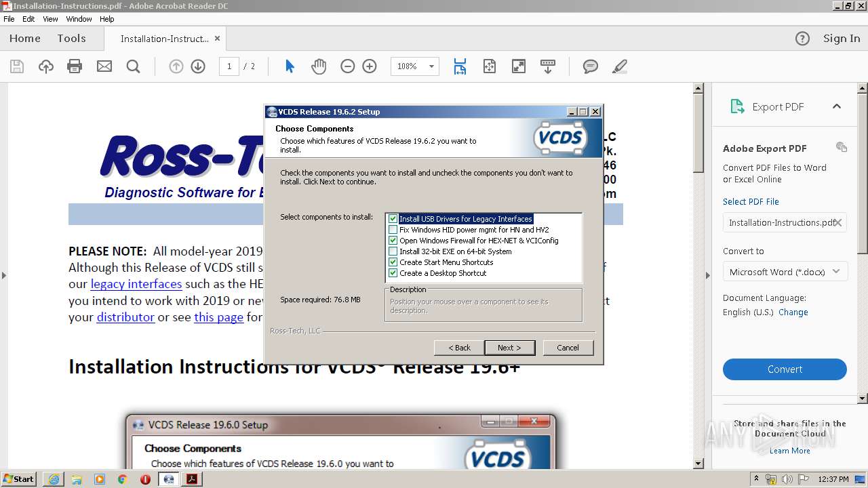Image resolution: width=868 pixels, height=488 pixels.
Task: Click the Zoom in plus icon
Action: (370, 66)
